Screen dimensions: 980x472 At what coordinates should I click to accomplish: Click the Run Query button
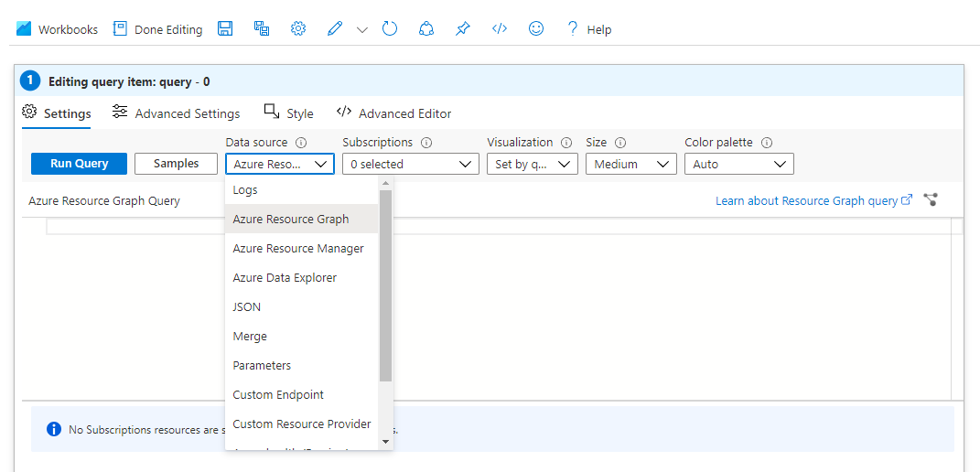(80, 164)
